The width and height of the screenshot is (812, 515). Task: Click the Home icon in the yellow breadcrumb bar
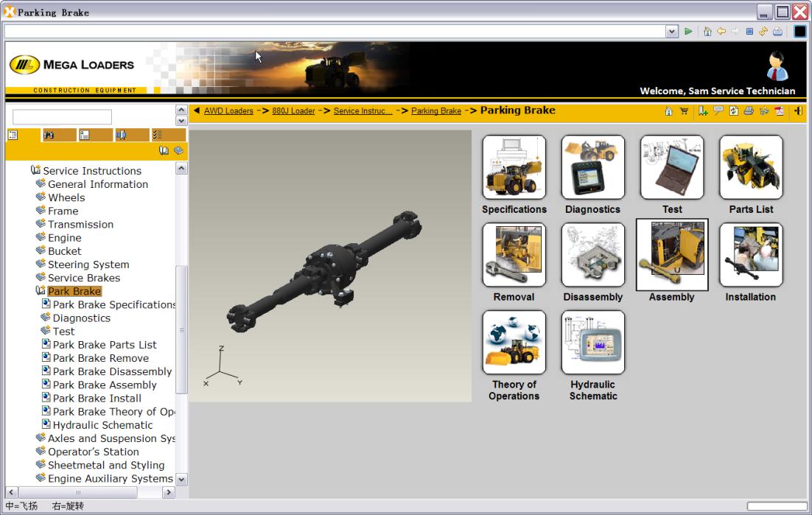tap(668, 111)
